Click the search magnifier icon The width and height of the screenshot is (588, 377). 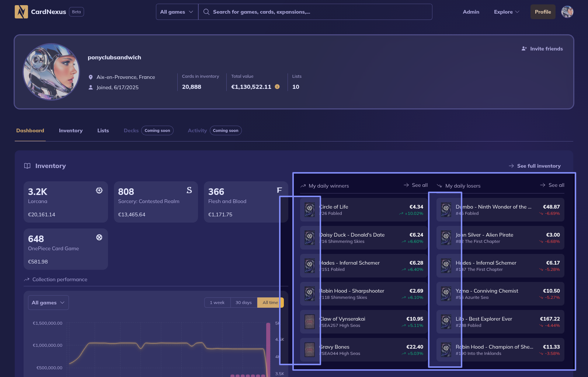206,12
